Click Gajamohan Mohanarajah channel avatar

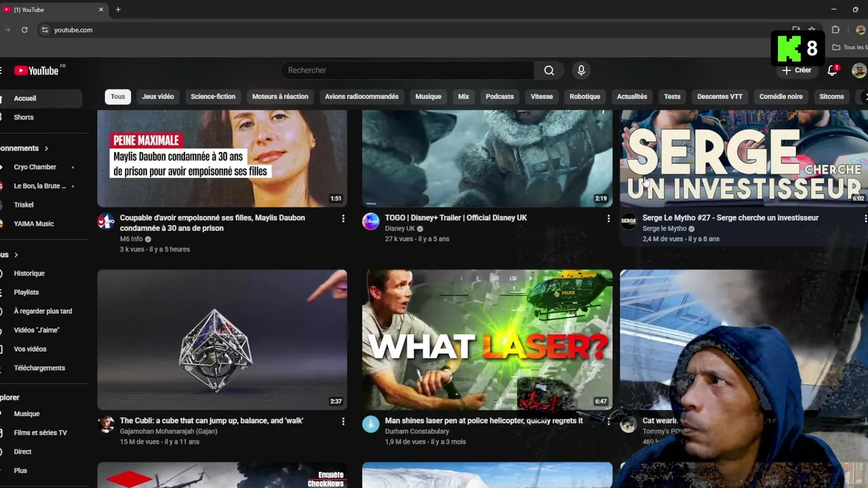pos(106,424)
